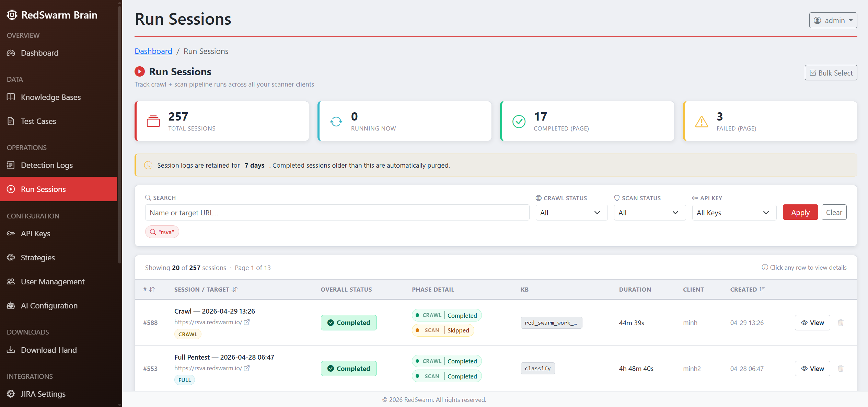
Task: Open JIRA Settings gear icon
Action: [11, 394]
